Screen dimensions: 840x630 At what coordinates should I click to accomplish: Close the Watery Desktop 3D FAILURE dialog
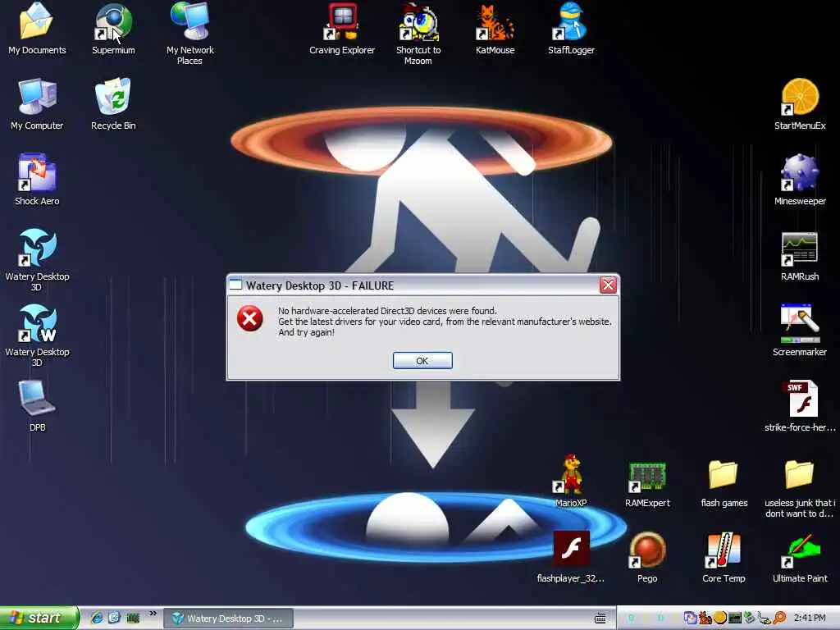pos(608,285)
